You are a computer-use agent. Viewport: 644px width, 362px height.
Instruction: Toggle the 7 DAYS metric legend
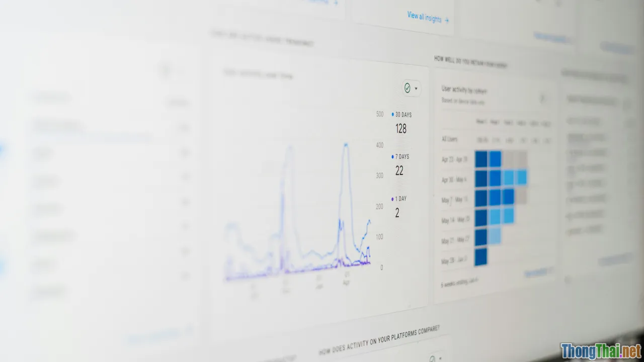[401, 156]
